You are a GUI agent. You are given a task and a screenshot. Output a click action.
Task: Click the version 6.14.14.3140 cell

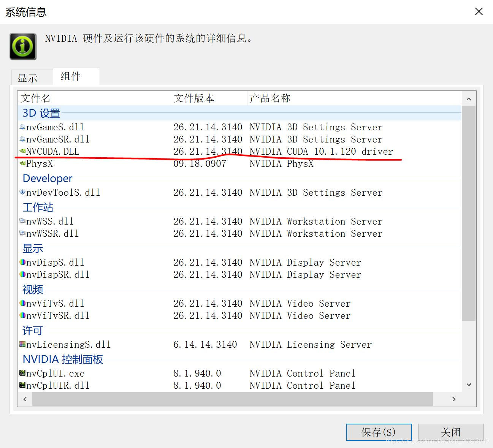click(x=205, y=344)
